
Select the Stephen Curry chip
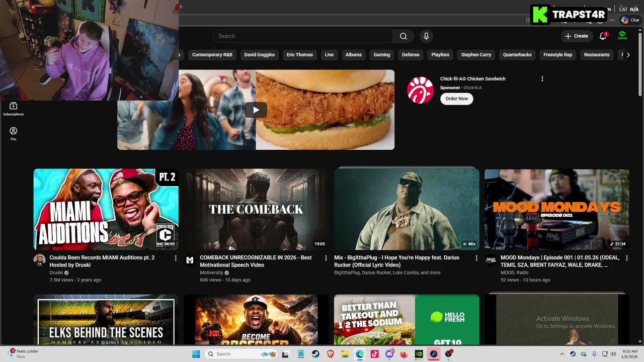point(476,55)
